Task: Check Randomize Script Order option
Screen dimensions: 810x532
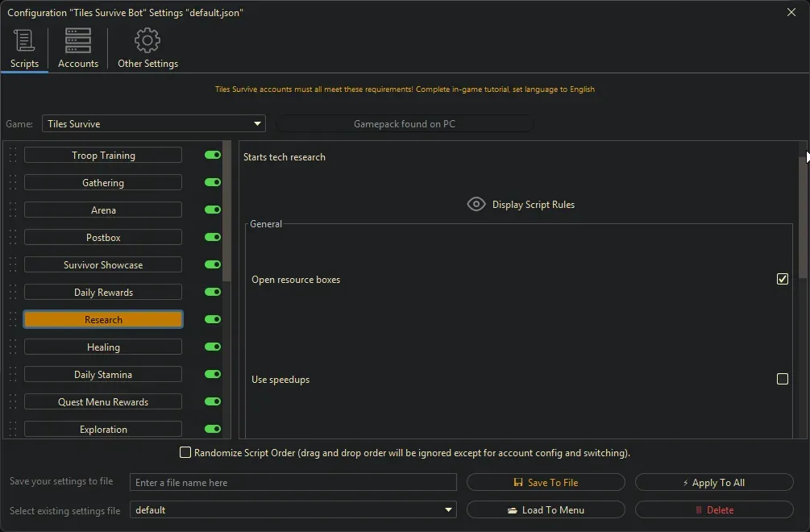Action: tap(185, 453)
